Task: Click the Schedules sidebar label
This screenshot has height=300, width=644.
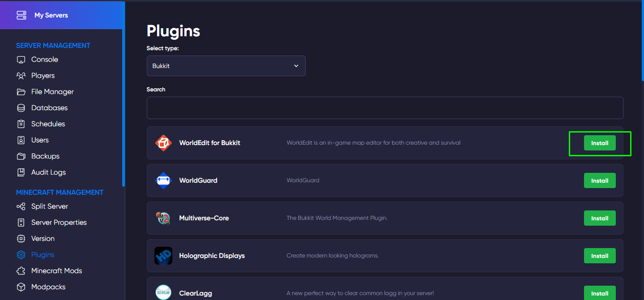Action: (x=48, y=124)
